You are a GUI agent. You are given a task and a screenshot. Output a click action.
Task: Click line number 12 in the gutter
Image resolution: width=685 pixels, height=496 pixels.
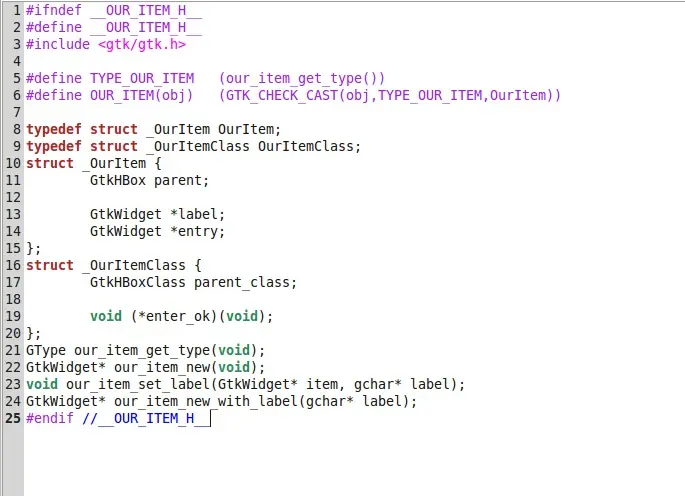13,198
